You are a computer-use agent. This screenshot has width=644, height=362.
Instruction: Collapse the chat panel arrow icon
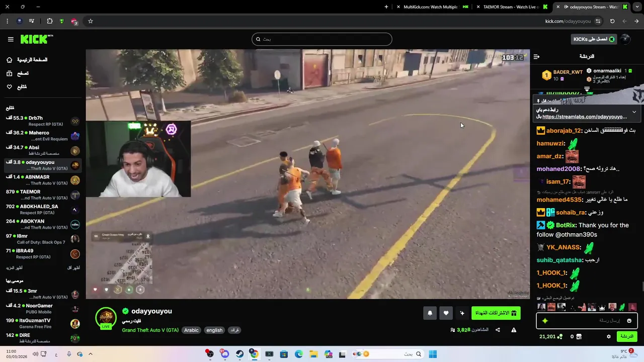coord(536,57)
